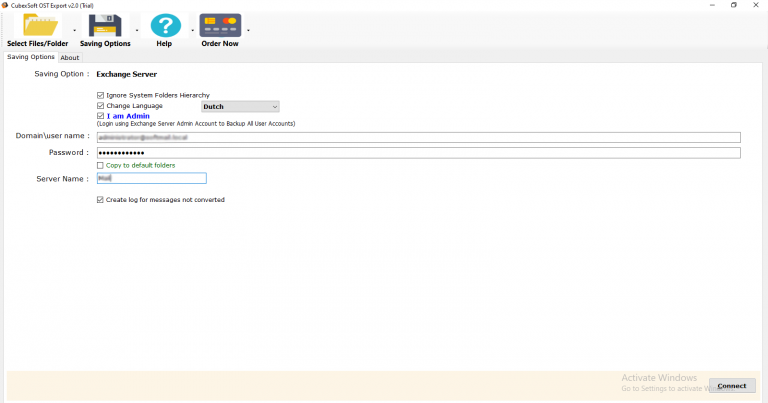Click the Help question mark icon
Image resolution: width=768 pixels, height=403 pixels.
coord(165,25)
